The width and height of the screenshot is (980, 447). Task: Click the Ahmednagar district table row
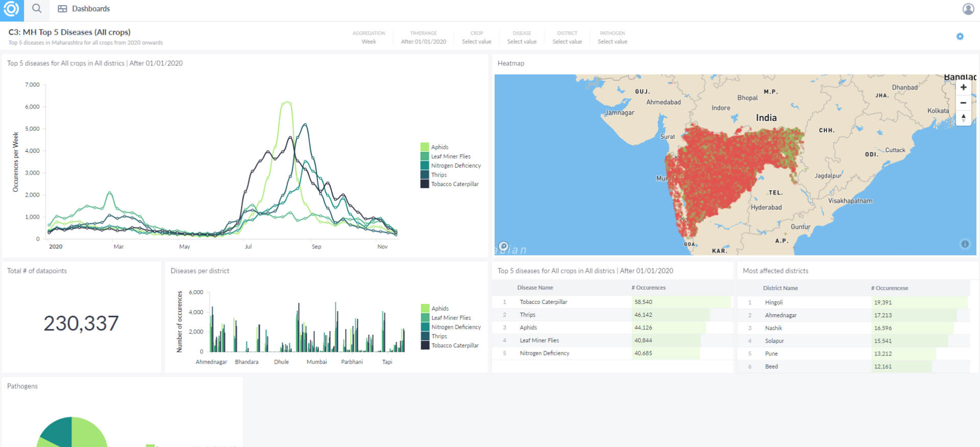point(853,315)
